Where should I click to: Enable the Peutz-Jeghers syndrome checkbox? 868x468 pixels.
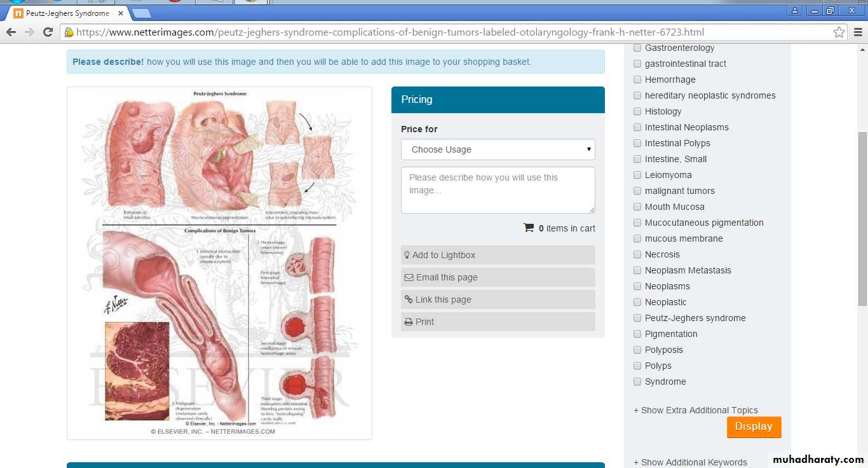pyautogui.click(x=637, y=318)
